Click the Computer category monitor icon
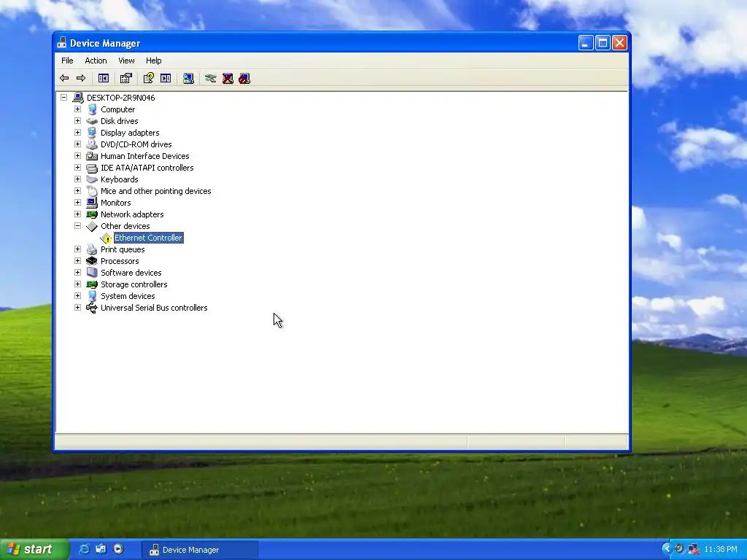 click(x=92, y=109)
